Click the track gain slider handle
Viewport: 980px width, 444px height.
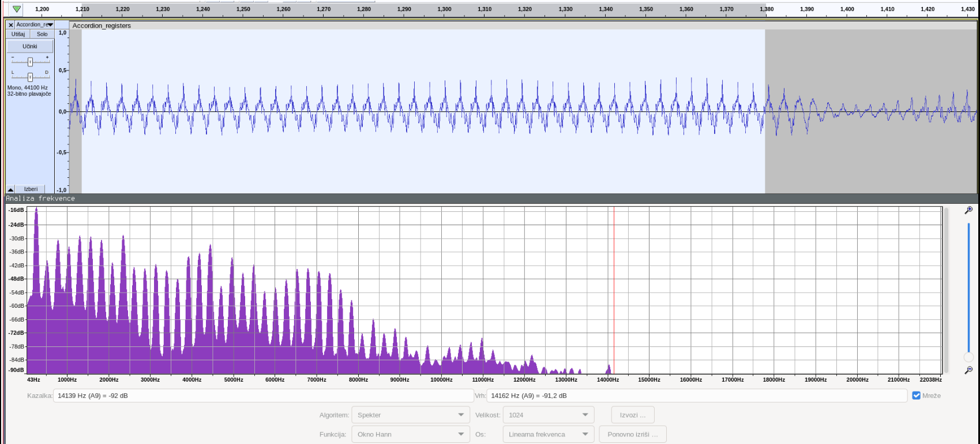pyautogui.click(x=30, y=62)
